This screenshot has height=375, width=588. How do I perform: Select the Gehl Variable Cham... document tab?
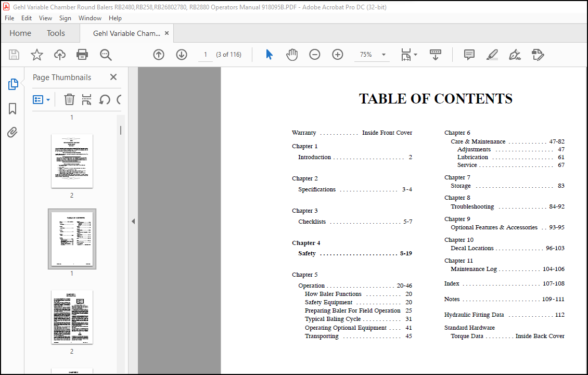click(126, 33)
